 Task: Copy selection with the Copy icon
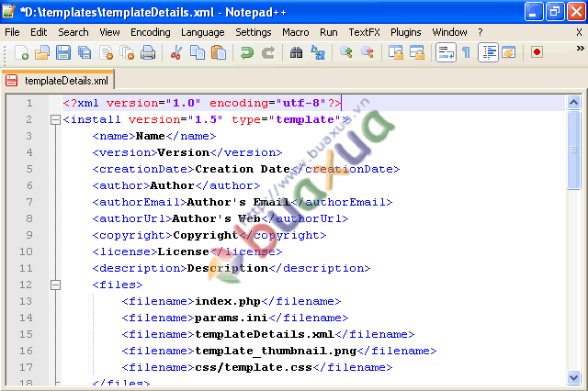click(x=198, y=52)
